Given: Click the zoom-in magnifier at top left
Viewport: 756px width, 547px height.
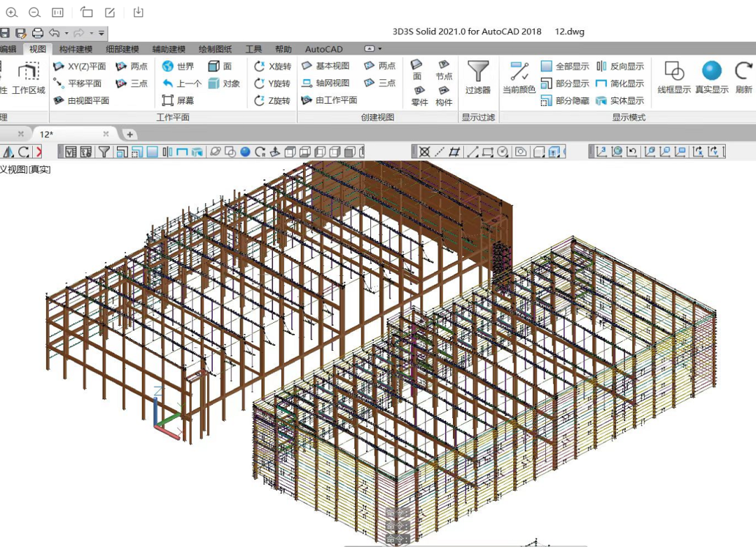Looking at the screenshot, I should click(11, 12).
